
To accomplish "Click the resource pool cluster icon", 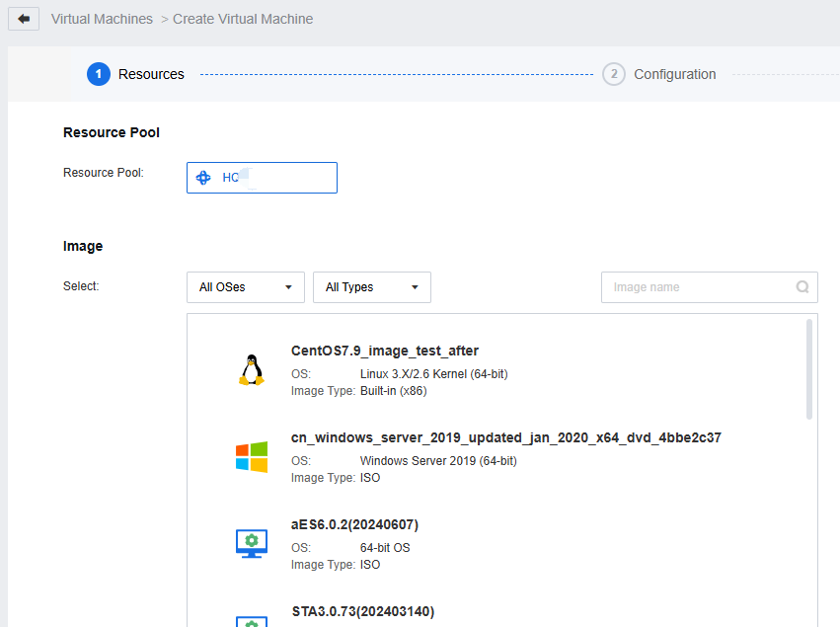I will click(203, 178).
